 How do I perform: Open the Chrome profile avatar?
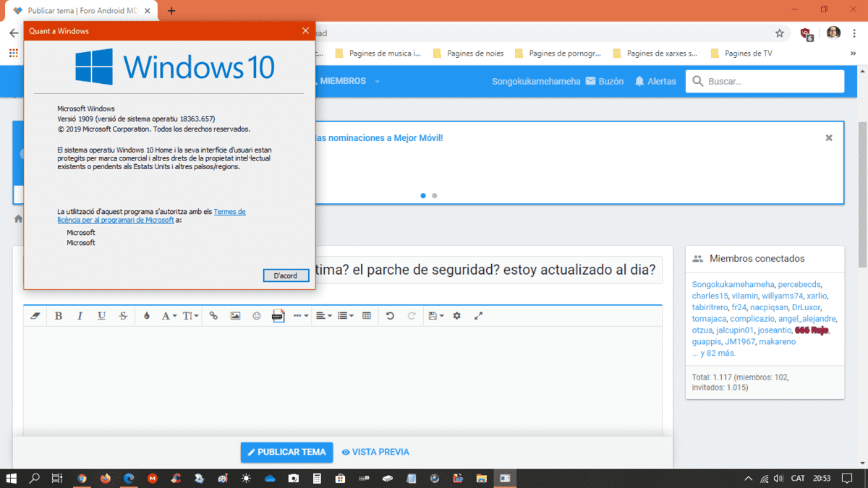pos(833,33)
